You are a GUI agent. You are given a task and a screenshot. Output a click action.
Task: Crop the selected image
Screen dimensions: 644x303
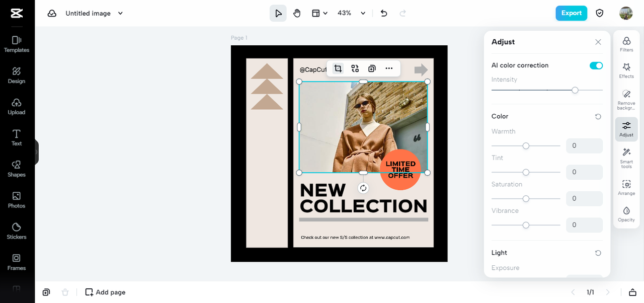click(x=338, y=68)
